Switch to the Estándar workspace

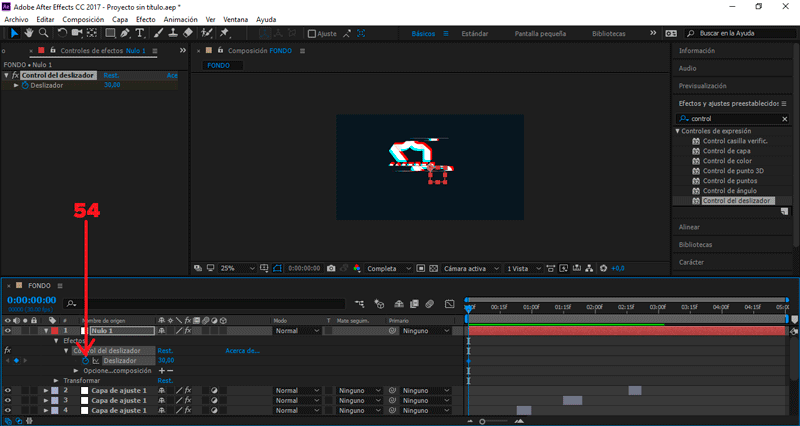coord(474,34)
